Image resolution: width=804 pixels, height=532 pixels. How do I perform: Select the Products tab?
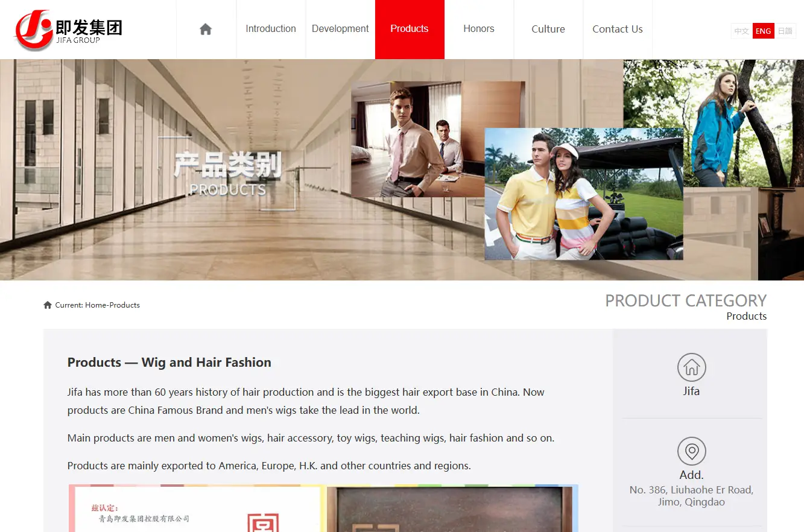click(x=410, y=29)
